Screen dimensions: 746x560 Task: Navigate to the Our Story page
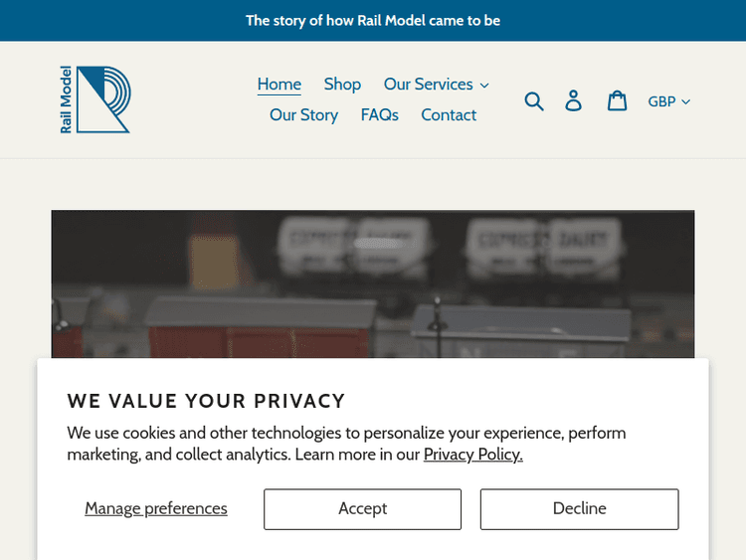click(x=303, y=115)
